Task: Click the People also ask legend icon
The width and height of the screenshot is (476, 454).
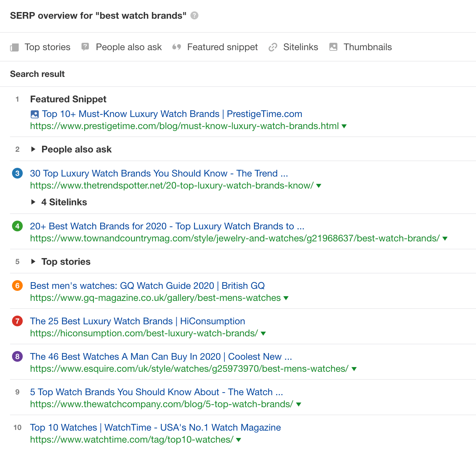Action: point(86,47)
